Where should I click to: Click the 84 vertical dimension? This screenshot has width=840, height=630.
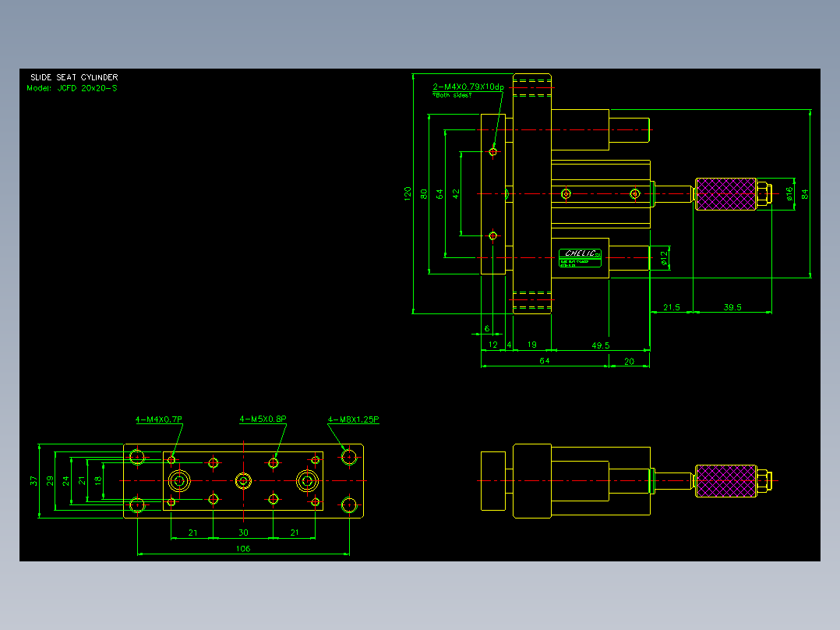click(x=805, y=193)
